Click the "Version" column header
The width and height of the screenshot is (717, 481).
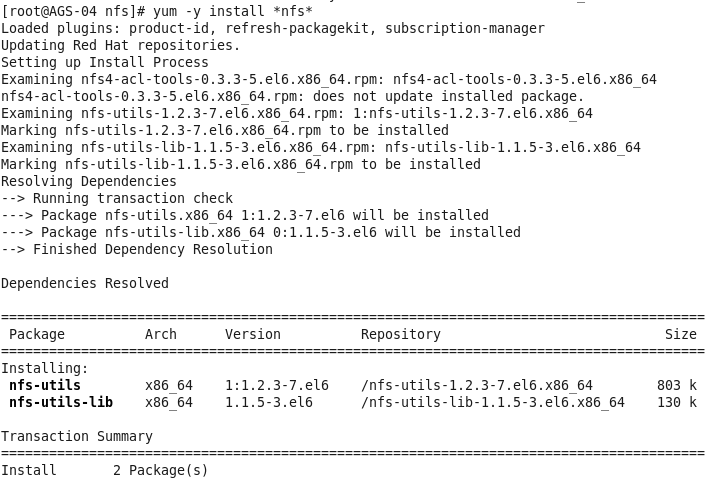(253, 334)
